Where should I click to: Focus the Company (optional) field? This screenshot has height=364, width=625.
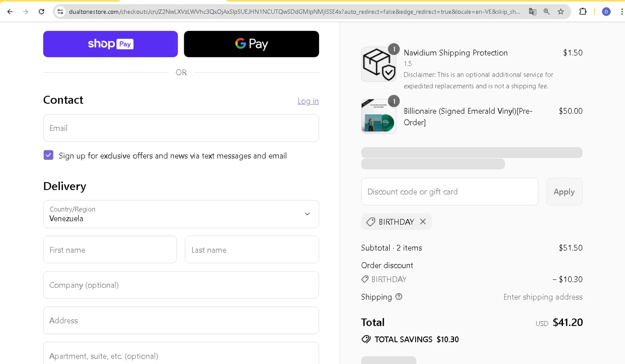tap(181, 285)
